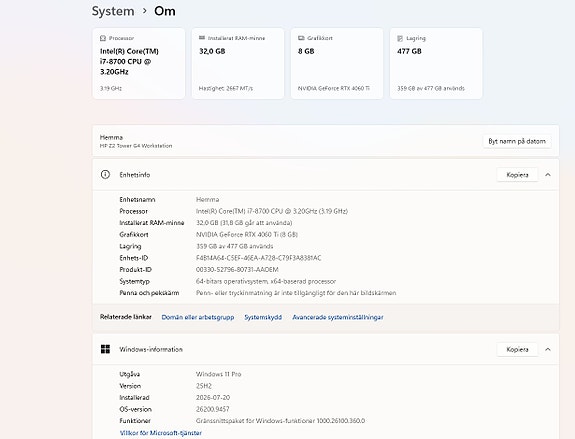Open the Grafikkort 8 GB card
Viewport: 575px width, 439px height.
coord(337,63)
